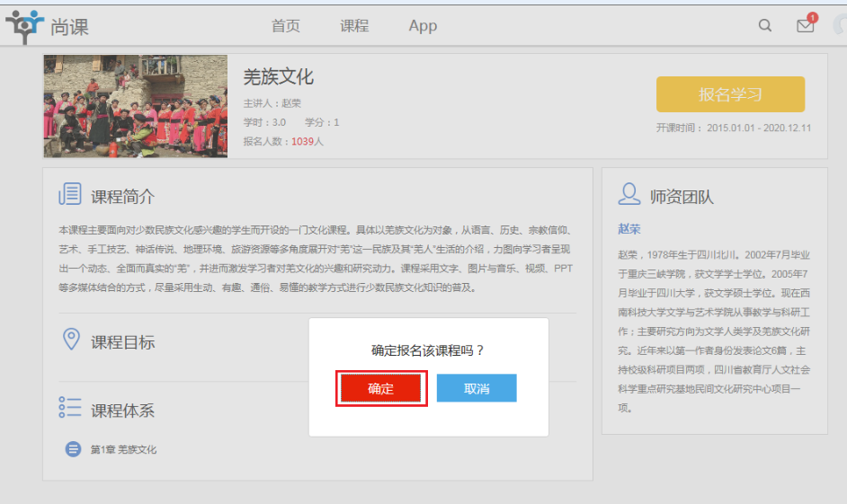Click the 羌族文化 course title heading
Screen dimensions: 847x504
click(278, 77)
